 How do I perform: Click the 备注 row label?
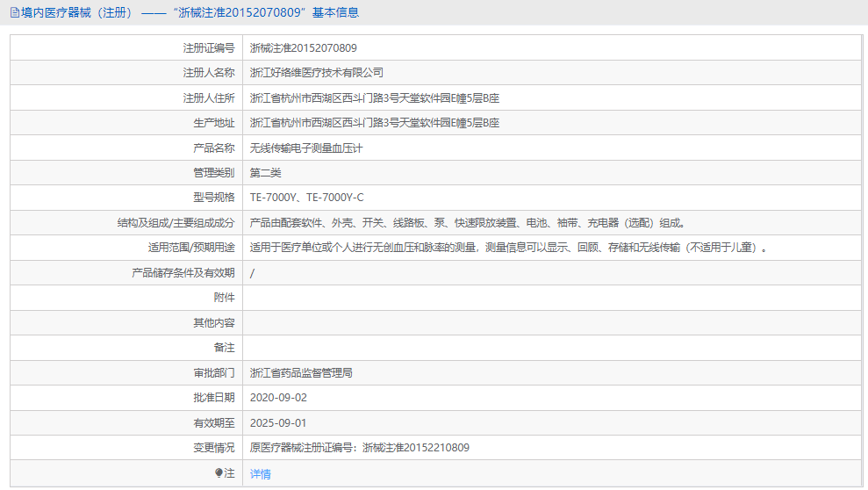coord(224,348)
